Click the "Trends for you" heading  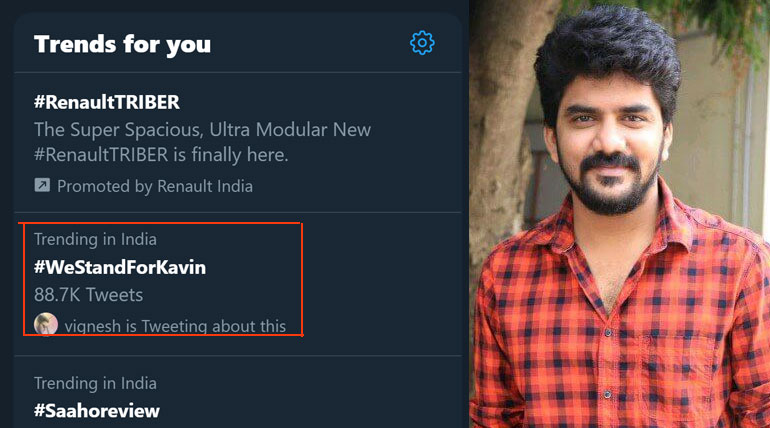pyautogui.click(x=122, y=44)
